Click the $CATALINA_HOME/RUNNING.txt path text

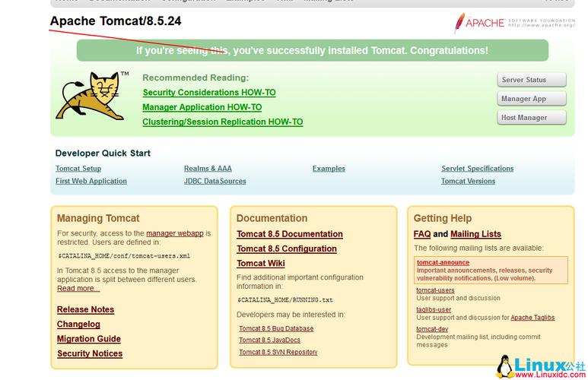[285, 299]
